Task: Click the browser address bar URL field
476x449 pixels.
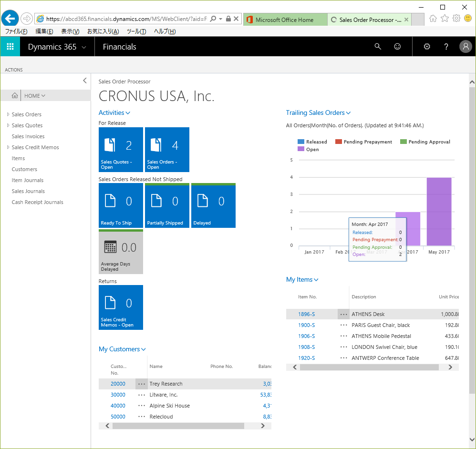Action: 126,19
